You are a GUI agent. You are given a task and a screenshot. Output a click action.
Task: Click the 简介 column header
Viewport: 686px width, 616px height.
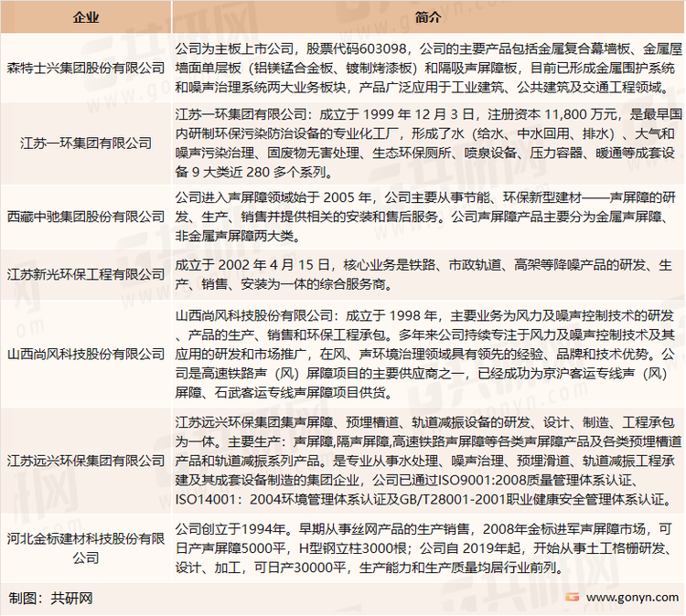coord(428,17)
